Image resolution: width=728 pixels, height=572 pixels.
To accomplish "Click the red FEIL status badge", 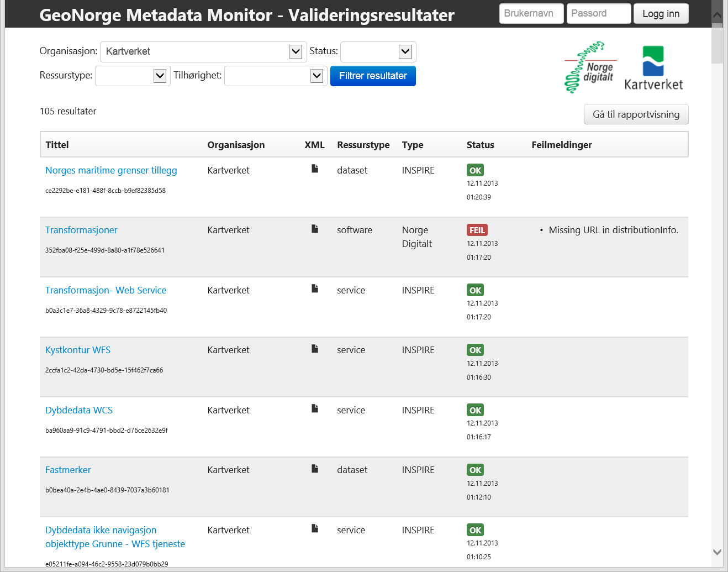I will click(477, 230).
